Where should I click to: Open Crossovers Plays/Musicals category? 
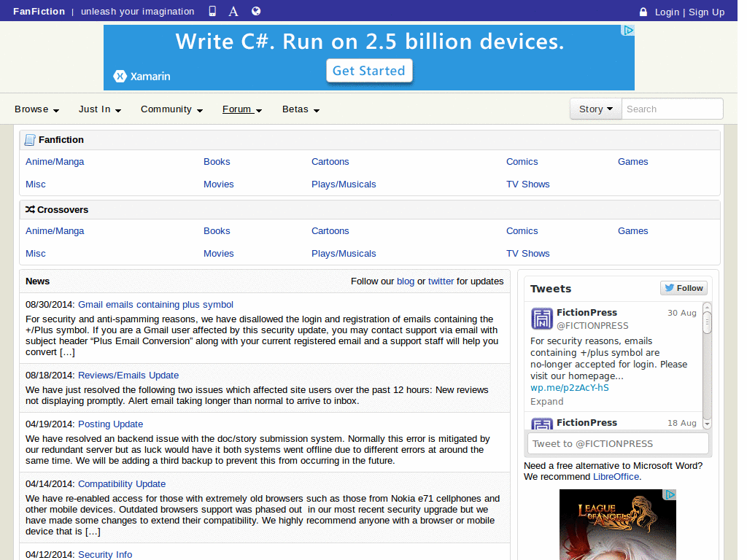pyautogui.click(x=344, y=254)
